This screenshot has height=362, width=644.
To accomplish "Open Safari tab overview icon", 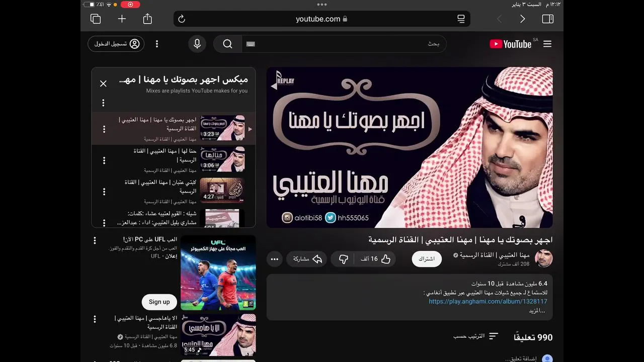I will 96,19.
